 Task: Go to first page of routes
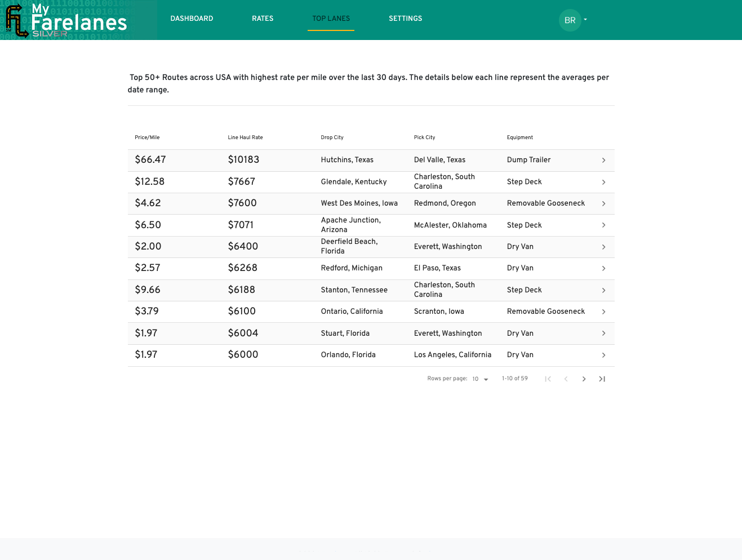tap(548, 379)
